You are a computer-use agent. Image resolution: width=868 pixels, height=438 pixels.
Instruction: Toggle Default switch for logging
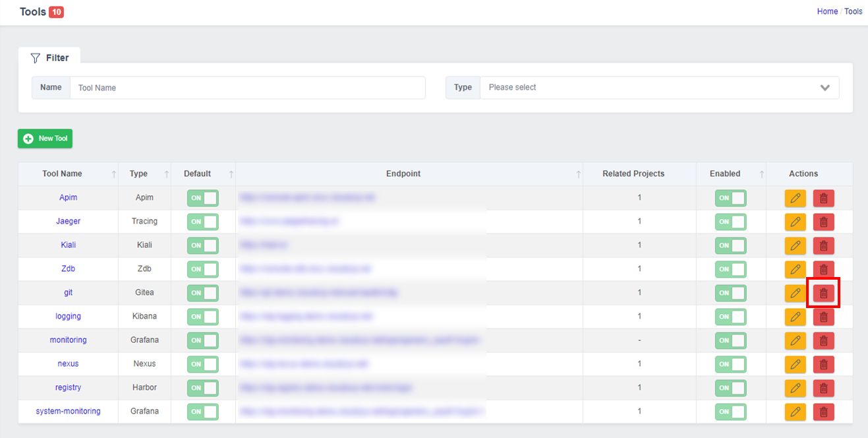point(203,317)
